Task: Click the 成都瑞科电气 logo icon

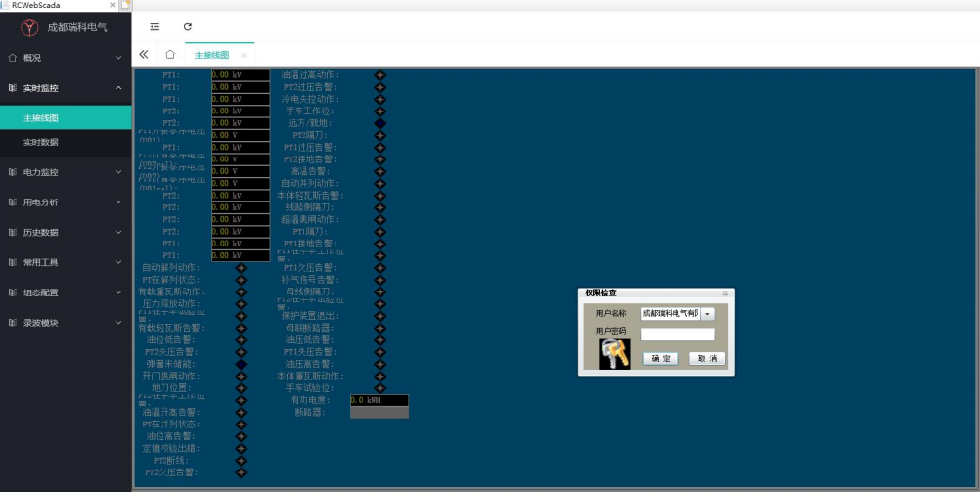Action: tap(29, 27)
